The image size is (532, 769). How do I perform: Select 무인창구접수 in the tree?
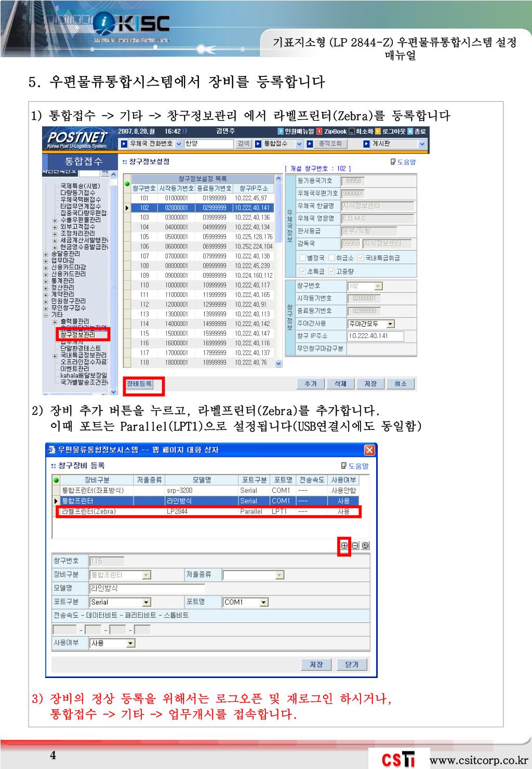click(69, 308)
